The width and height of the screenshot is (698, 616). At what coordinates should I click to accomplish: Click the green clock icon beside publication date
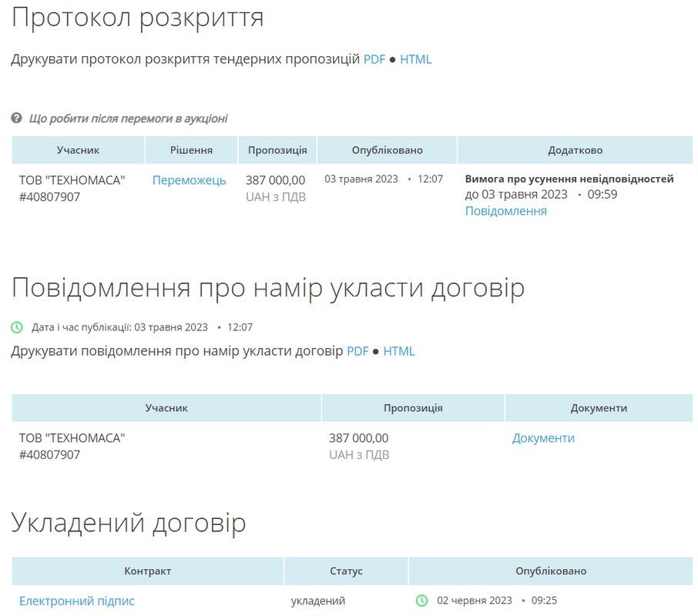point(17,326)
